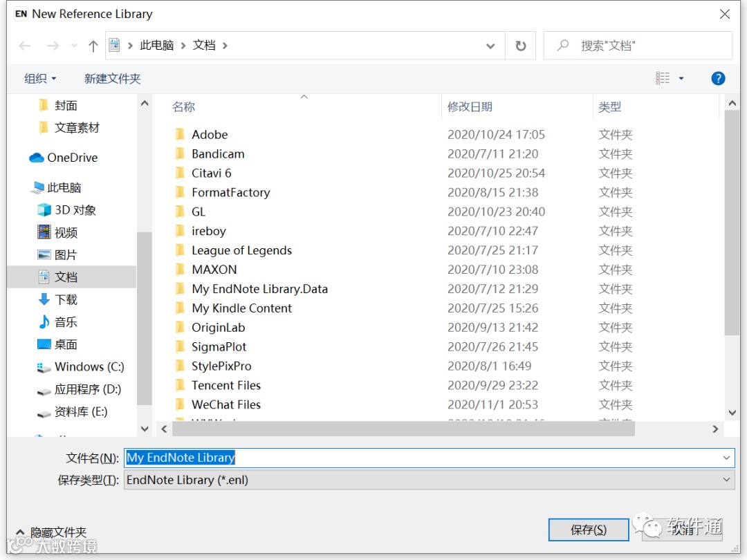Viewport: 747px width, 560px height.
Task: Select the OriginLab folder icon
Action: [x=180, y=327]
